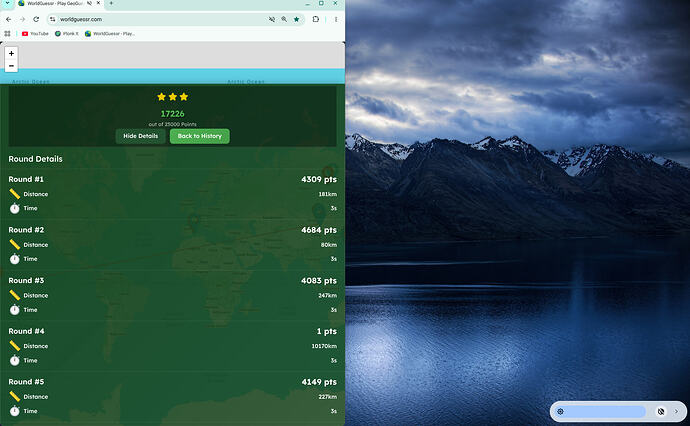Click the ruler icon for Round #2
Screen dimensions: 690x426
(15, 244)
